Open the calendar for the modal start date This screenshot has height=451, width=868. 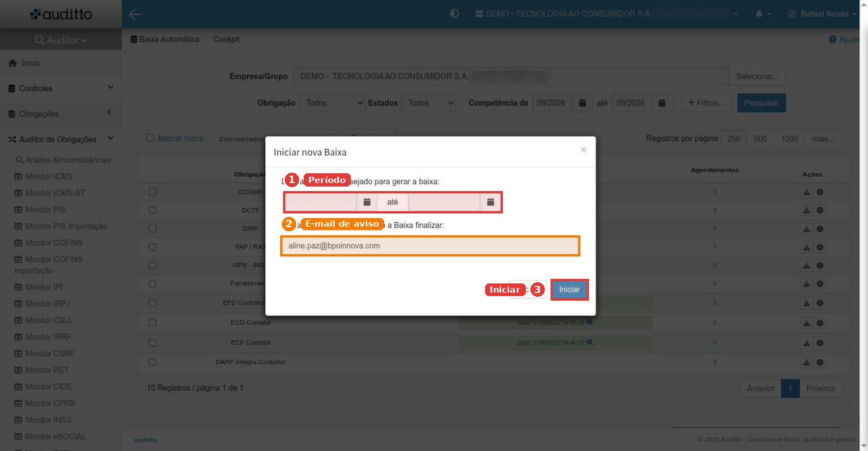[x=367, y=202]
